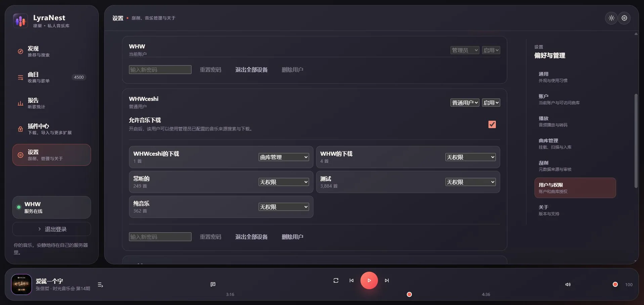Viewport: 644px width, 305px height.
Task: Open WHWceshi role dropdown 普通用户
Action: 465,103
